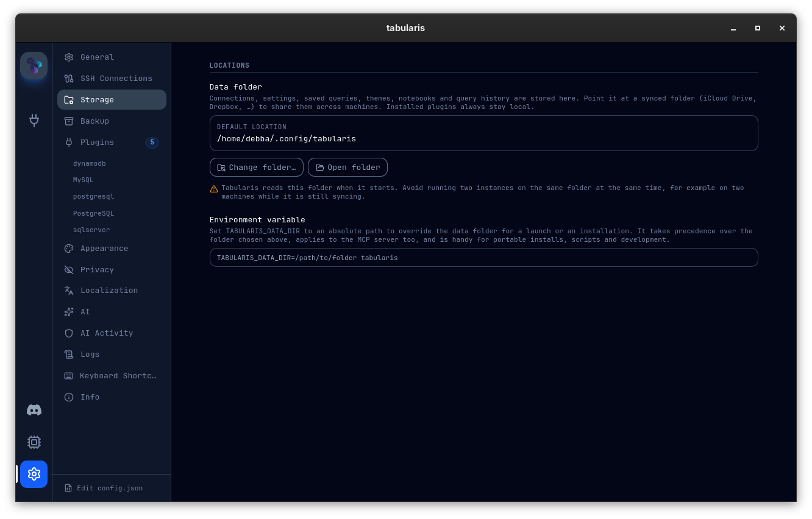812x519 pixels.
Task: Select the dynamodb plugin entry
Action: pos(90,164)
